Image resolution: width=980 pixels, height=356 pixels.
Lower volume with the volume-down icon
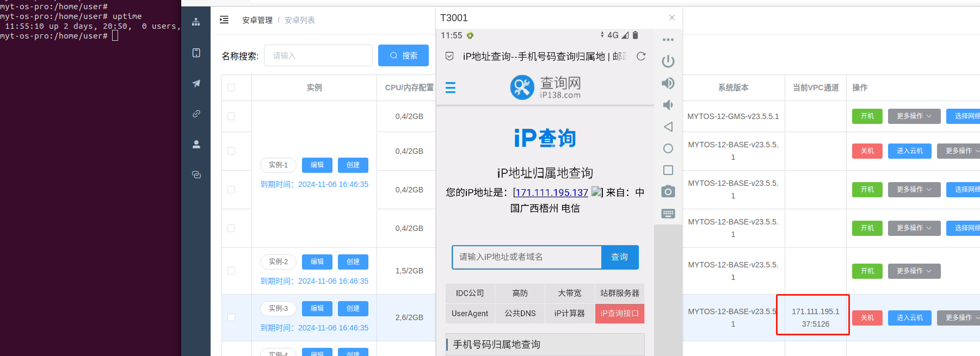[x=668, y=105]
